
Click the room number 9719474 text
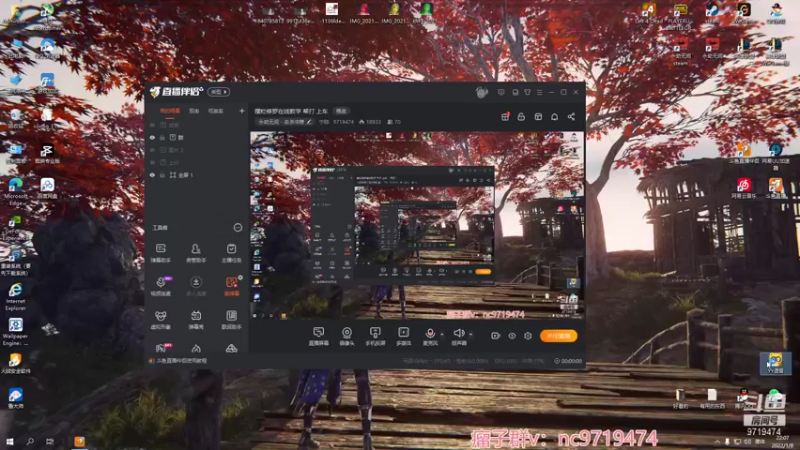click(343, 122)
